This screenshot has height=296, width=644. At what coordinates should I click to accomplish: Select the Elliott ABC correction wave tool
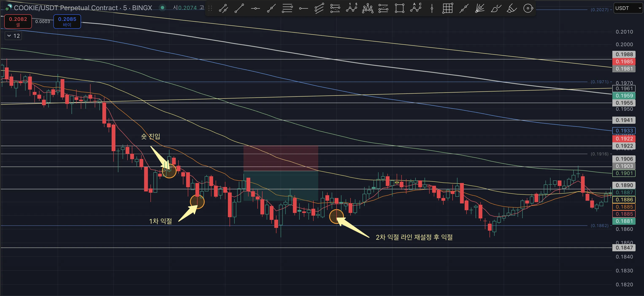tap(415, 8)
